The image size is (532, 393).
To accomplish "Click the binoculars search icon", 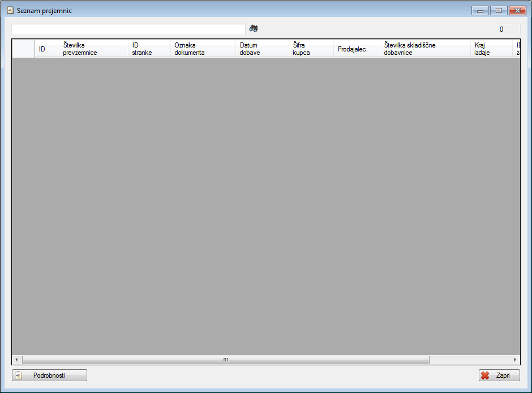I will coord(254,29).
